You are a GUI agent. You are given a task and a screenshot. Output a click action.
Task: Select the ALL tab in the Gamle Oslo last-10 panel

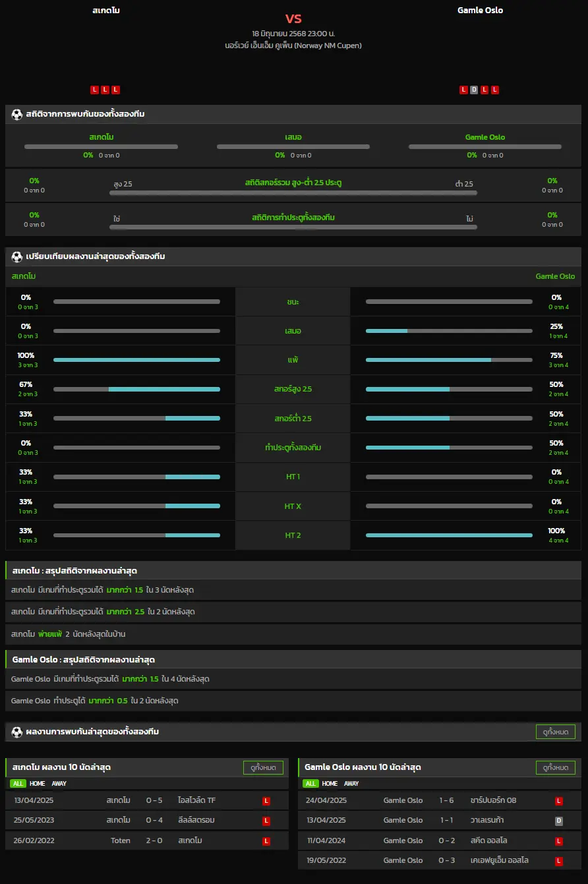[310, 784]
